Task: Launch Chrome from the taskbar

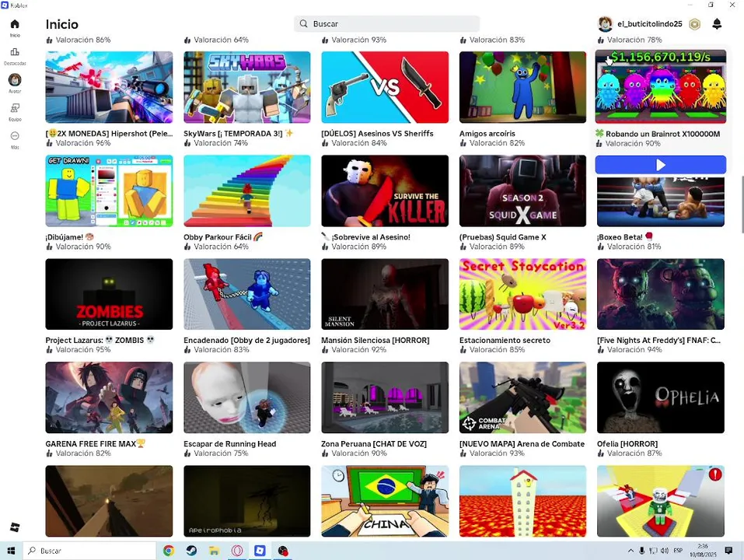Action: click(169, 551)
